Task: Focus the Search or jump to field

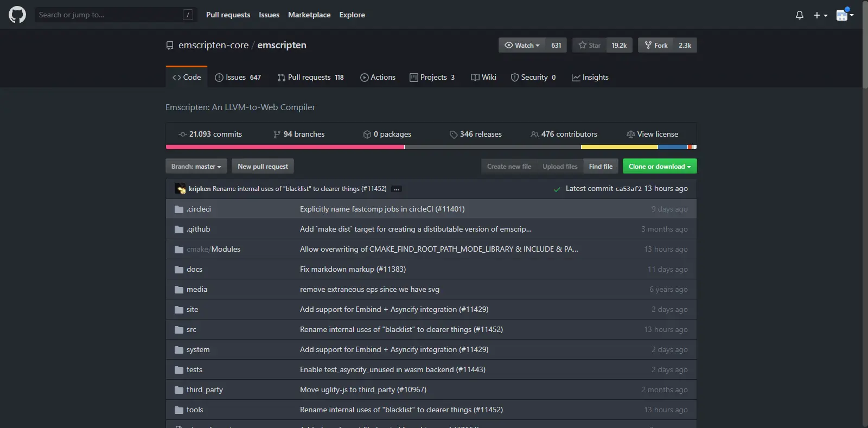Action: [110, 15]
